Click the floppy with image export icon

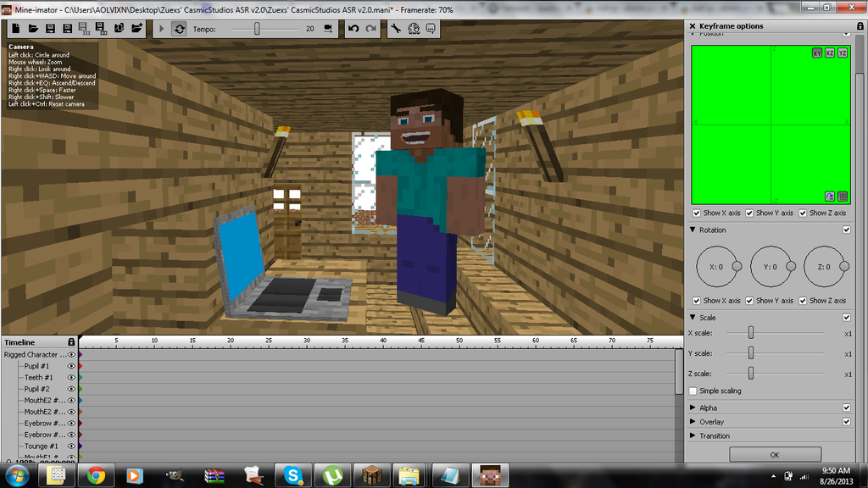tap(102, 29)
